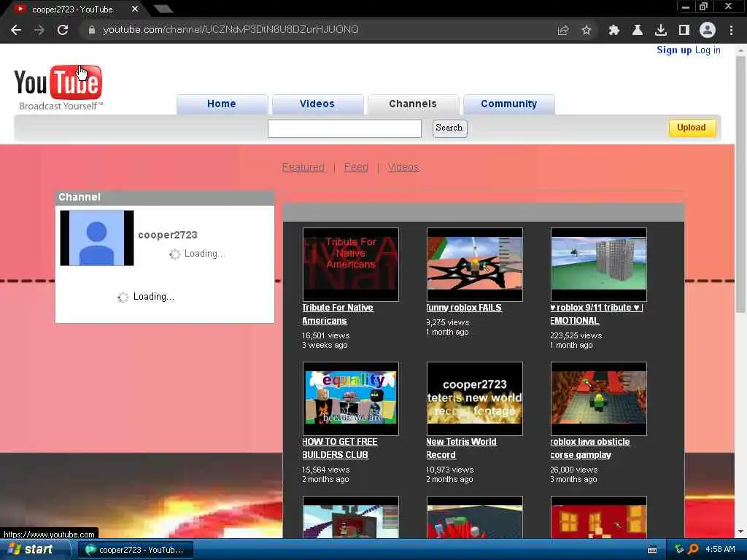Click the scrollbar down arrow
Screen dimensions: 747x560
740,532
